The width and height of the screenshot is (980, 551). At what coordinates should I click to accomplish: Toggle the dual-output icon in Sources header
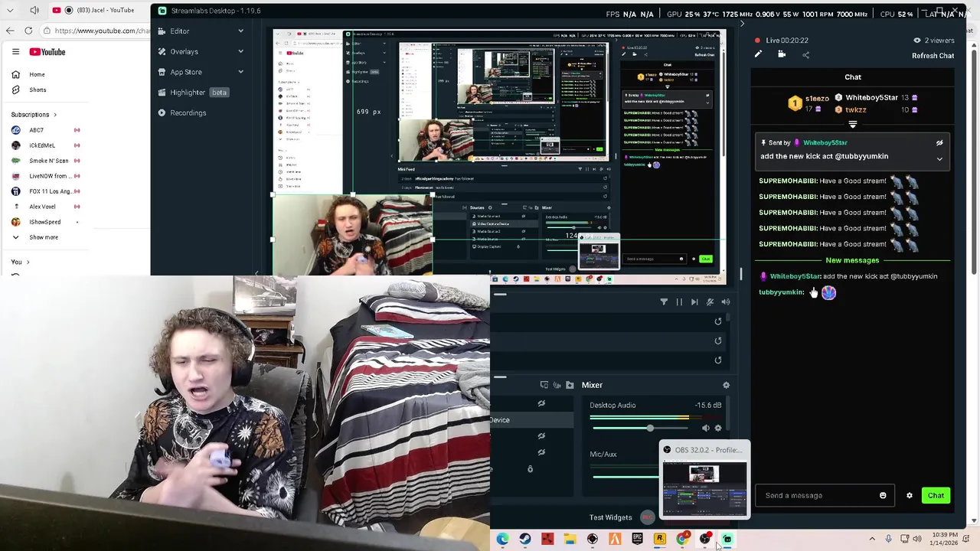[544, 385]
